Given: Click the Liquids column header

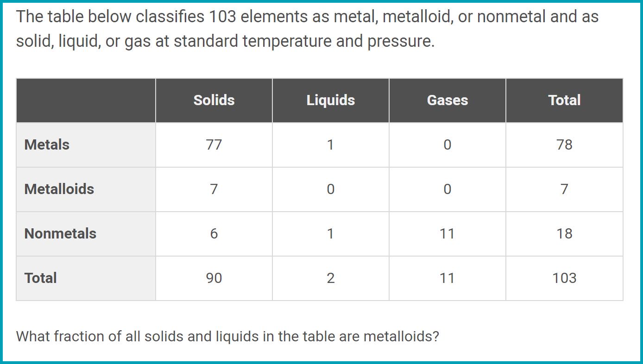Looking at the screenshot, I should tap(331, 100).
